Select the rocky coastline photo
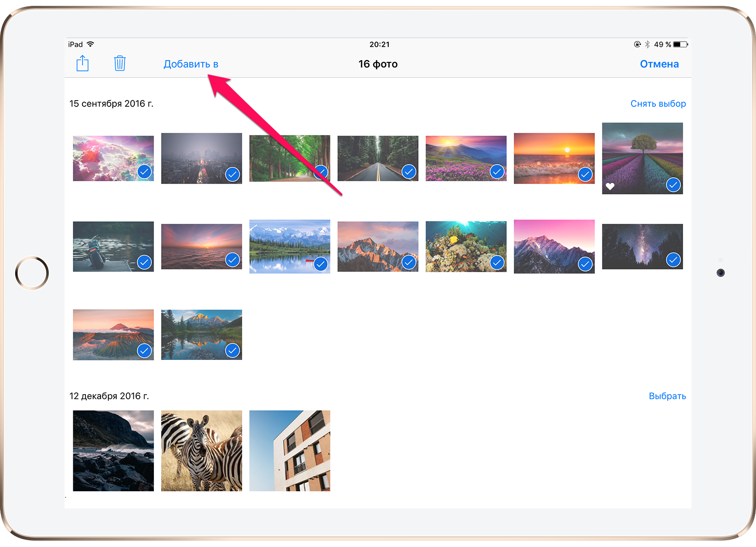Screen dimensions: 756x547 (x=113, y=451)
